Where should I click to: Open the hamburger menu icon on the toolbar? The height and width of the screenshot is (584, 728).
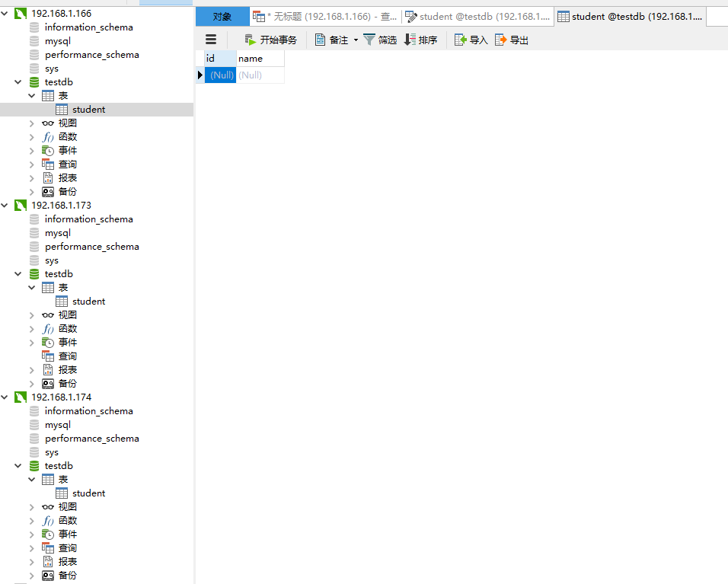coord(211,40)
